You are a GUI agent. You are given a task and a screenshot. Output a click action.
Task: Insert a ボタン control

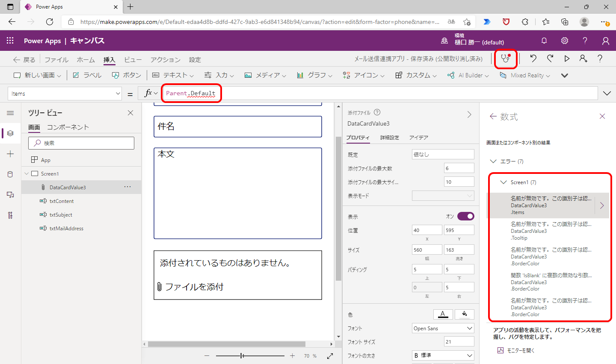click(127, 75)
